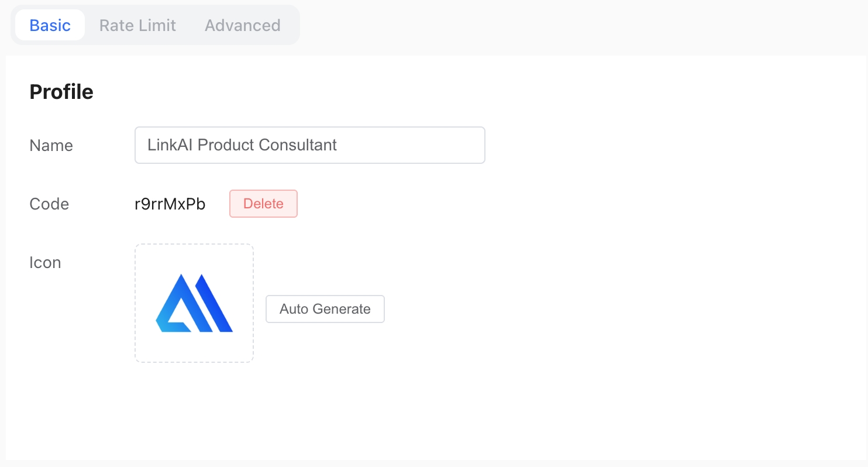Click the Profile section heading

tap(61, 92)
